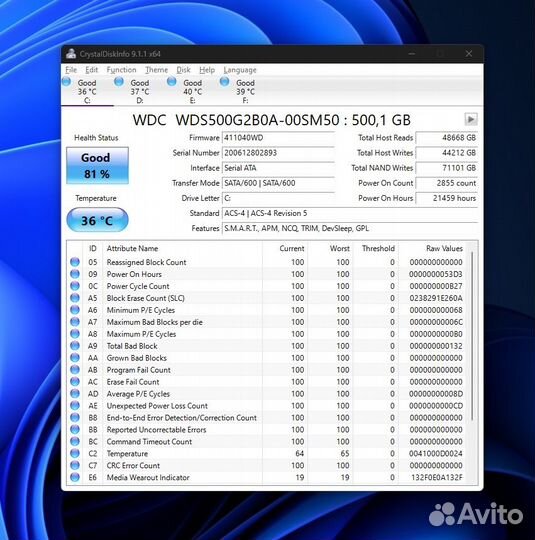Viewport: 535px width, 540px height.
Task: Select disk F: tab at 39 °C
Action: coord(245,91)
